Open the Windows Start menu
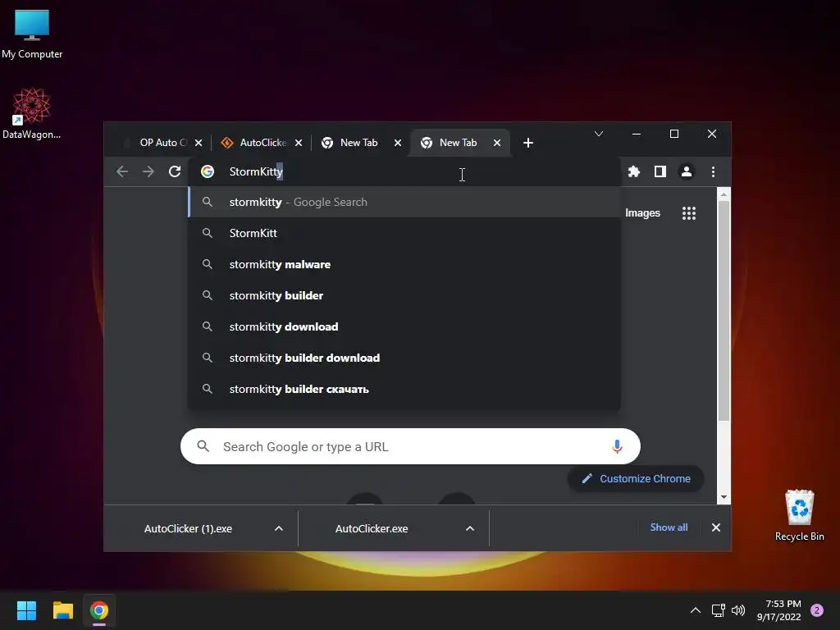The width and height of the screenshot is (840, 630). (26, 610)
